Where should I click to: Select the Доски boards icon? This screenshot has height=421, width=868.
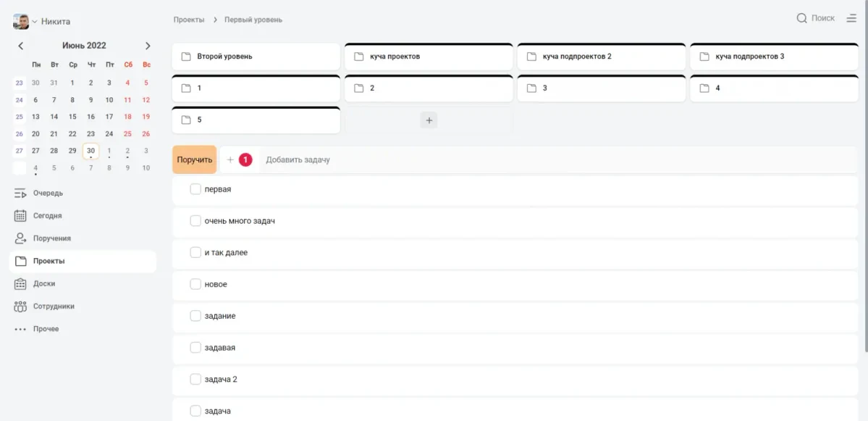click(20, 283)
